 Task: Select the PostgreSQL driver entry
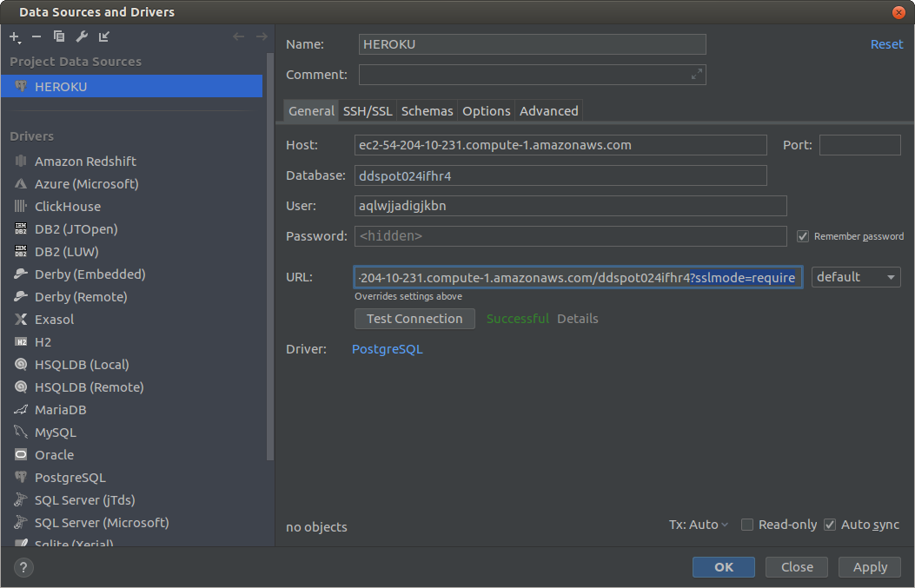[69, 477]
